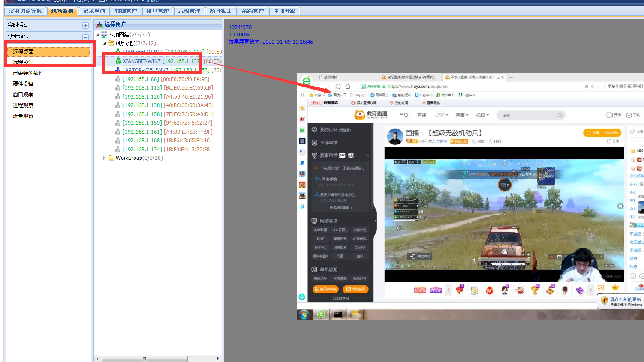
Task: Expand the WorkGroup tree folder
Action: (104, 158)
